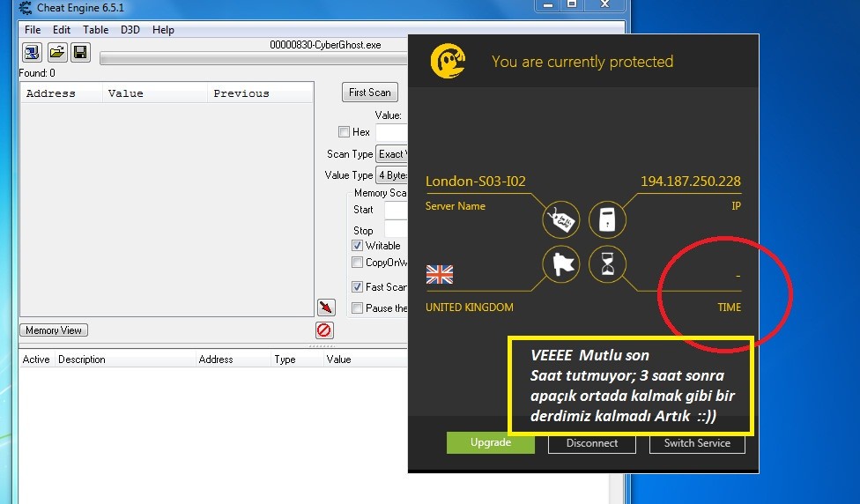Click the London-S03-I02 server name
Screen dimensions: 860x504
476,181
